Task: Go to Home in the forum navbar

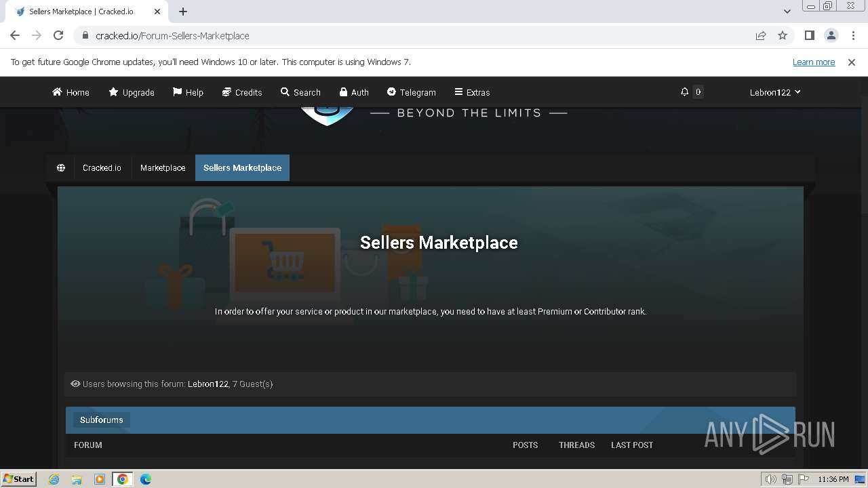Action: pos(71,92)
